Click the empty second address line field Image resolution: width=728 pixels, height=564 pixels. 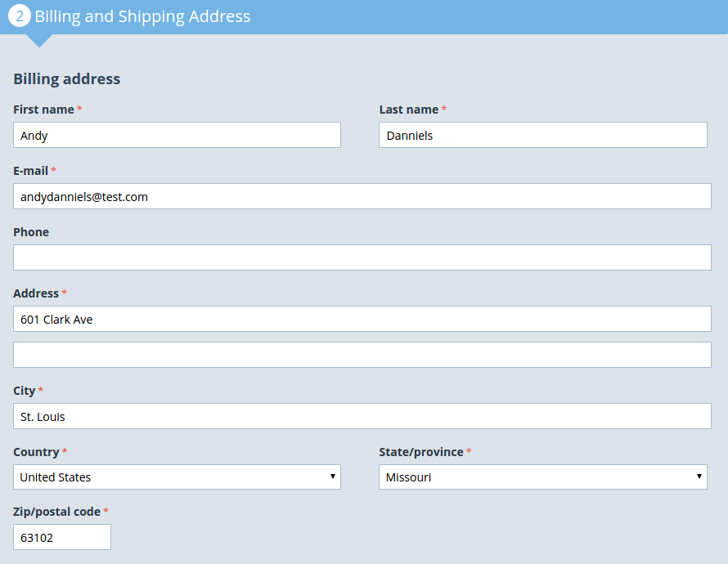(362, 355)
